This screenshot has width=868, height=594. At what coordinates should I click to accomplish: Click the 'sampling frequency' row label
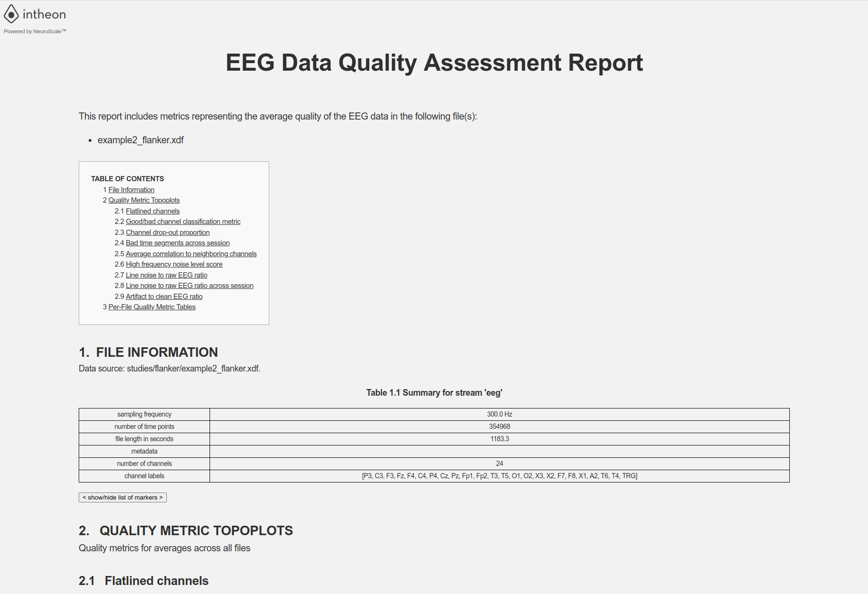pos(144,414)
